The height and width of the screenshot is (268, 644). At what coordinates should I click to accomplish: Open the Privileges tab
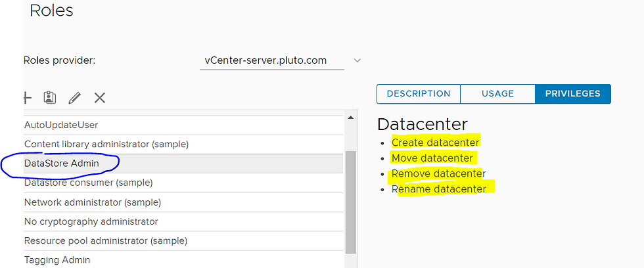572,94
